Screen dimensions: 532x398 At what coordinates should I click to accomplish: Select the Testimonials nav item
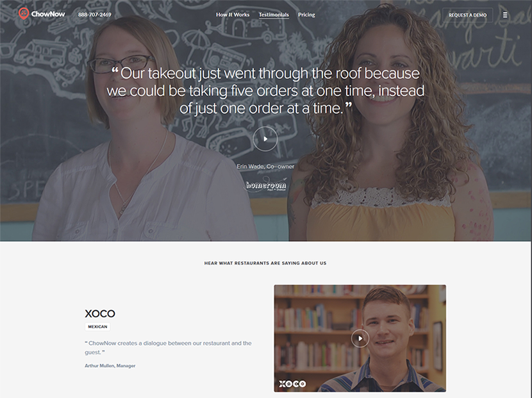pos(274,15)
